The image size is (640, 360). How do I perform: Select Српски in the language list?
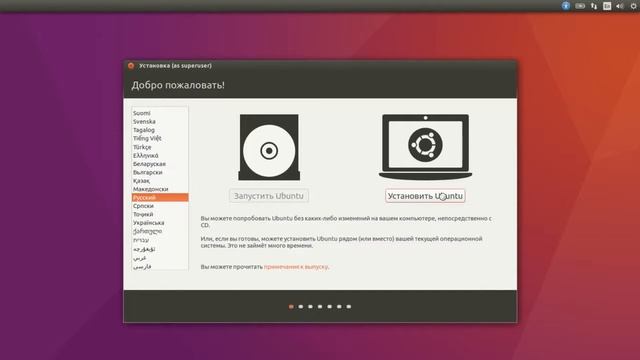160,206
